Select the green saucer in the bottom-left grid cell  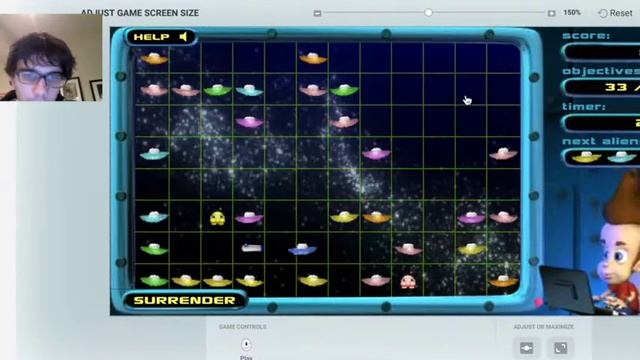154,280
